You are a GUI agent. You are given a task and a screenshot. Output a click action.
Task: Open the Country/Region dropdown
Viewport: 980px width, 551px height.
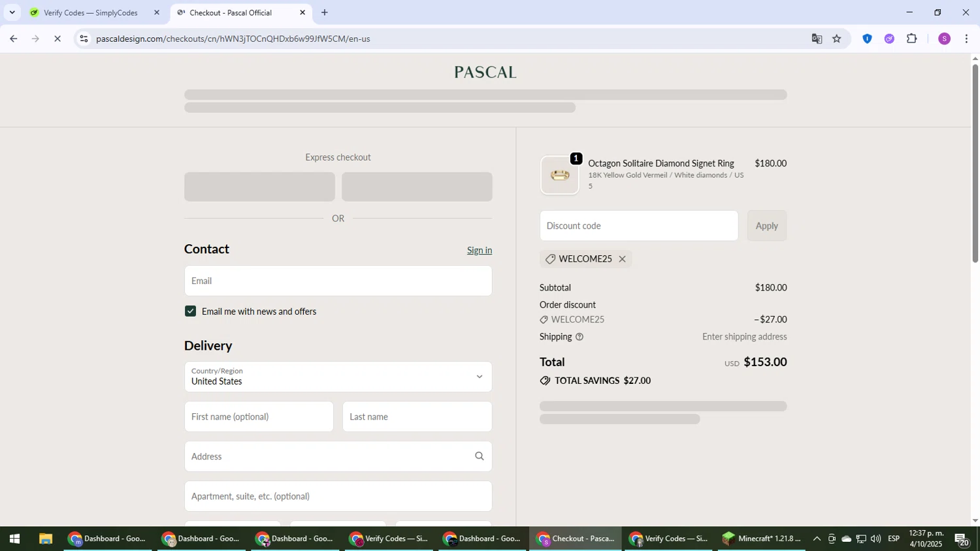pos(338,377)
